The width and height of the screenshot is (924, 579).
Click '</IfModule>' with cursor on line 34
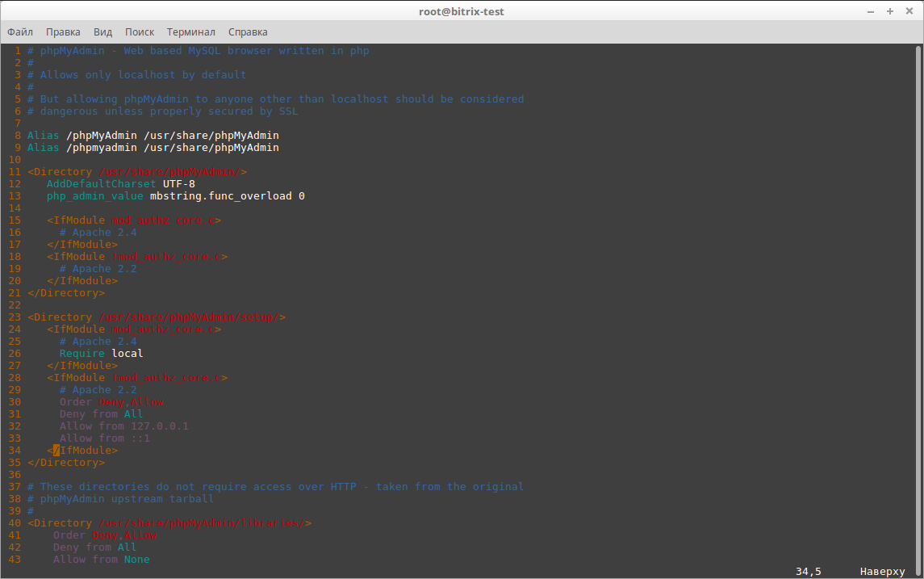[82, 451]
